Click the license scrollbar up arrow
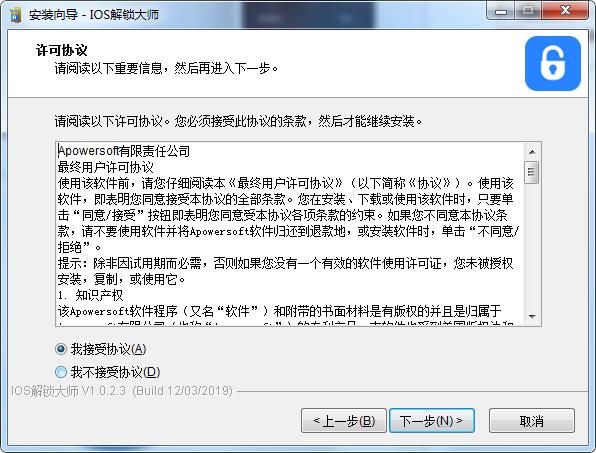This screenshot has height=453, width=596. click(532, 152)
